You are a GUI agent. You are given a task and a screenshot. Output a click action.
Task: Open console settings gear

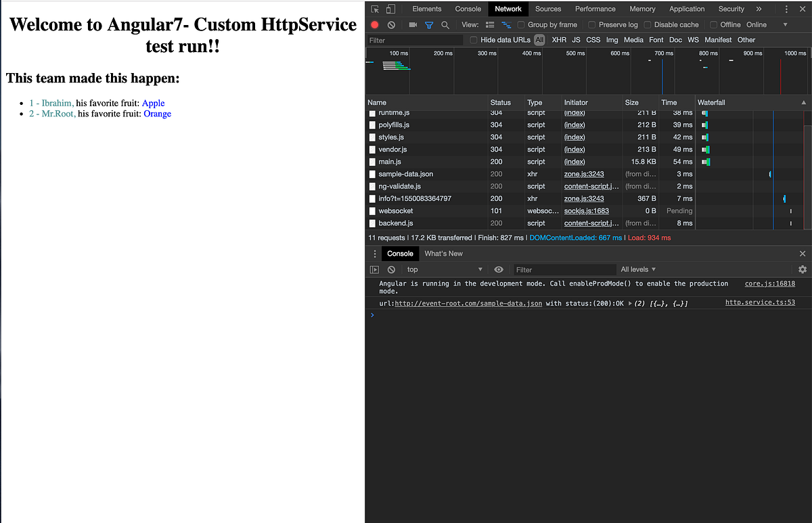[x=802, y=269]
